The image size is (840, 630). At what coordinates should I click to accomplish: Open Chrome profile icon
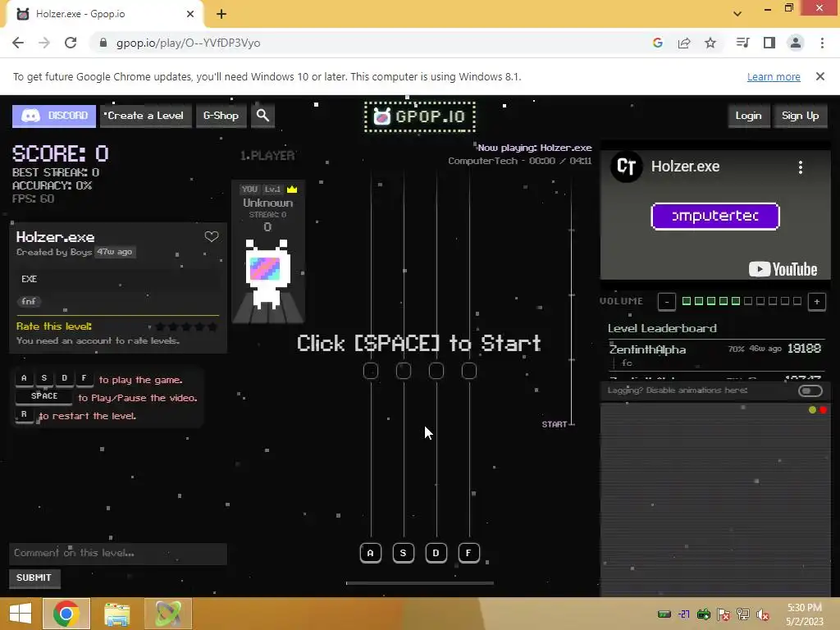coord(796,43)
